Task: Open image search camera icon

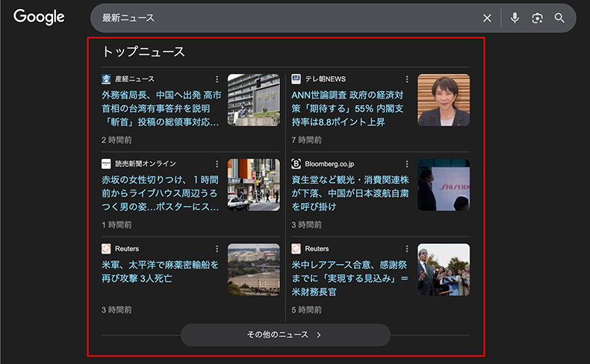Action: (x=537, y=18)
